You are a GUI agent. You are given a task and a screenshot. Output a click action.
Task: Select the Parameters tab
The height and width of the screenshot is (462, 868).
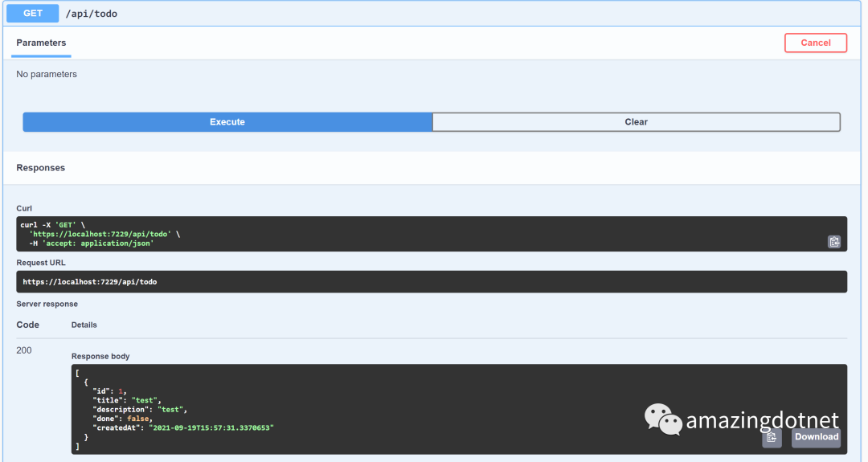41,43
